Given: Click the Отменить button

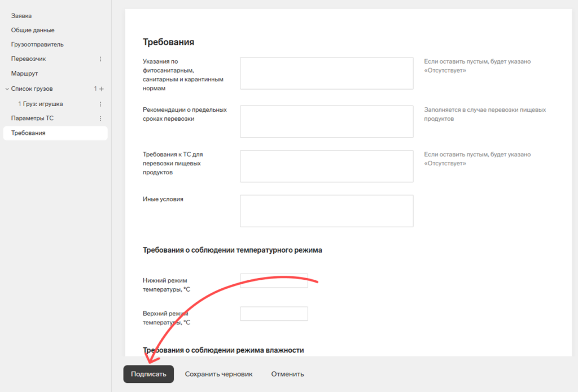Looking at the screenshot, I should click(287, 374).
